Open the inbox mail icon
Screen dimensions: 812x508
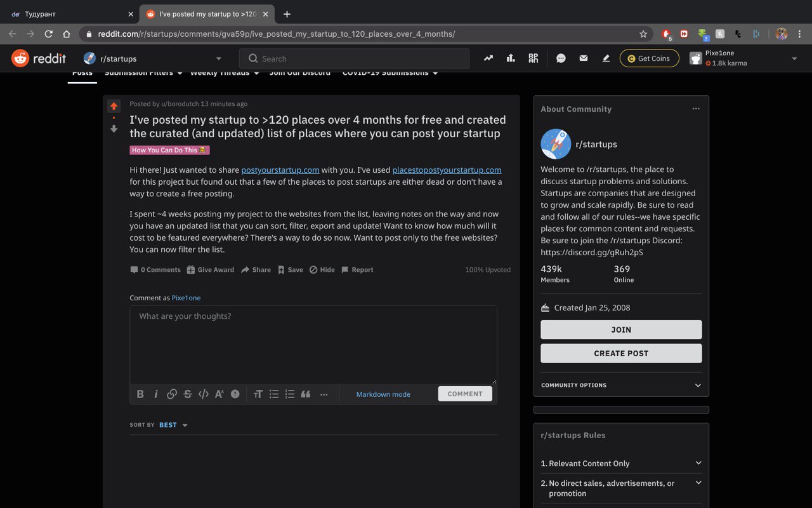pos(584,58)
